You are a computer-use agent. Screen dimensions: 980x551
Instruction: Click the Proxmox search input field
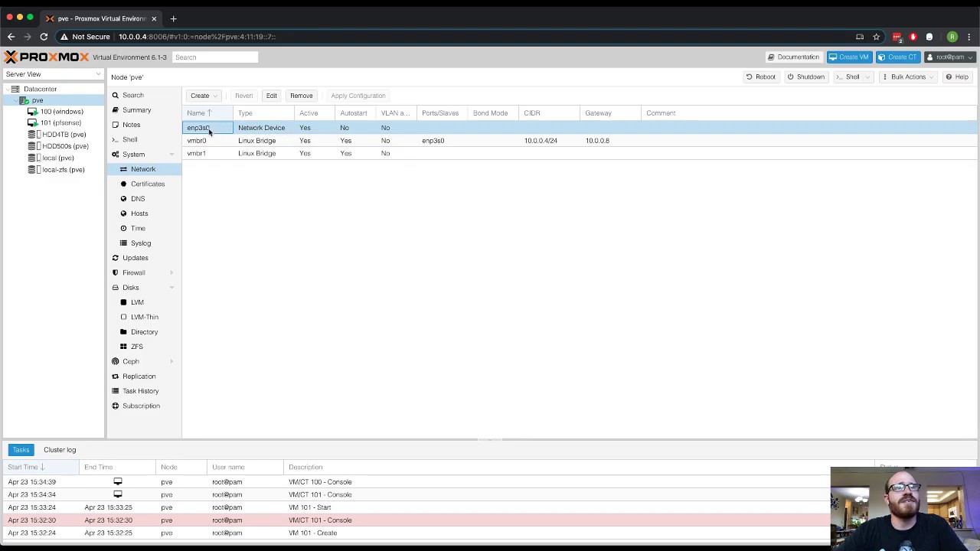tap(215, 57)
